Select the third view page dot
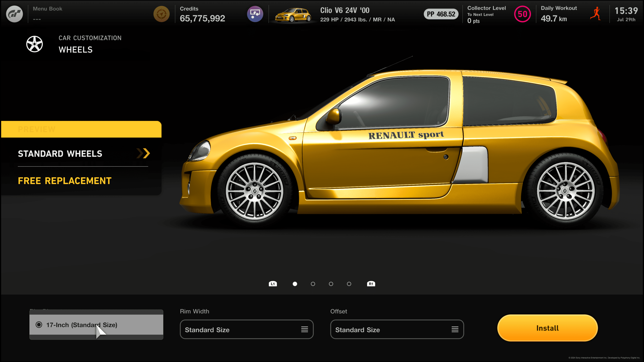This screenshot has width=644, height=362. click(331, 284)
